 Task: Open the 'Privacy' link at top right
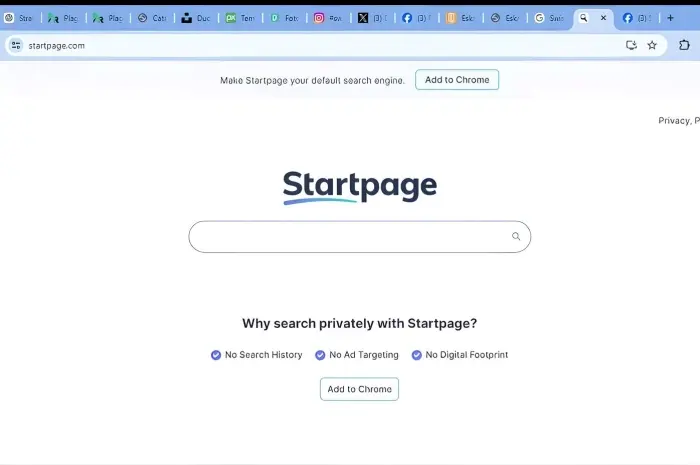(674, 120)
